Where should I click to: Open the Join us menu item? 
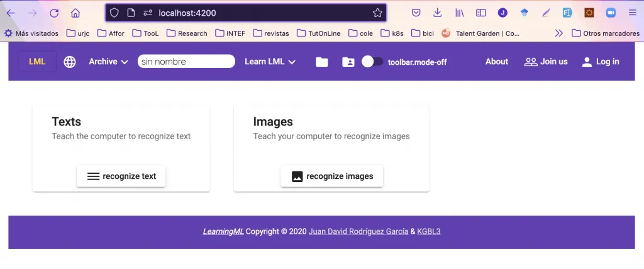[546, 62]
